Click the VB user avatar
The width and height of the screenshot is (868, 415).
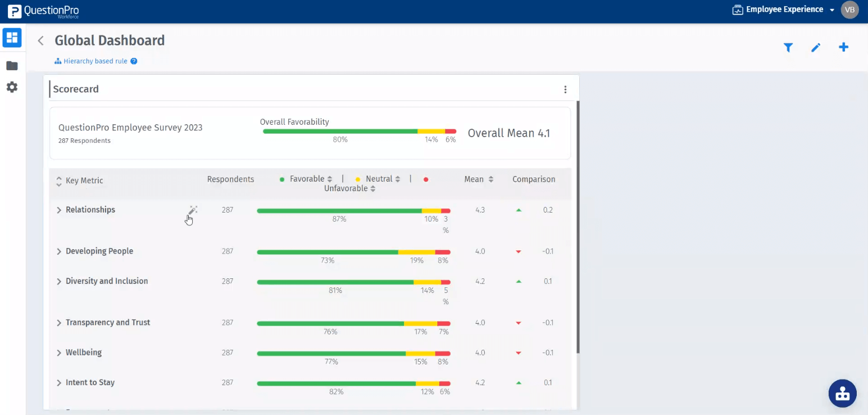[x=849, y=10]
